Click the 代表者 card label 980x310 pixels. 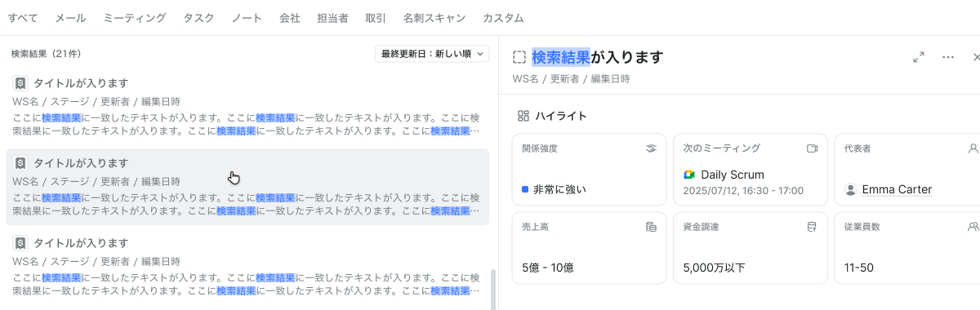(x=857, y=148)
